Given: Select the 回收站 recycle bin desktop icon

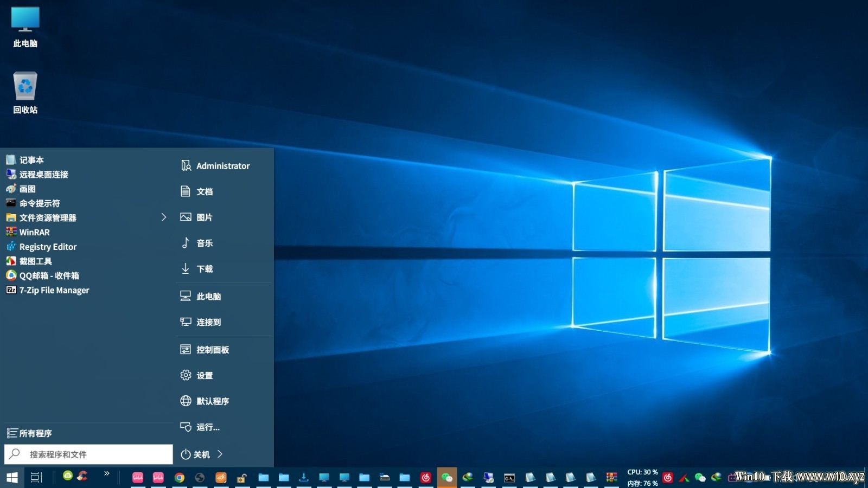Looking at the screenshot, I should 25,92.
